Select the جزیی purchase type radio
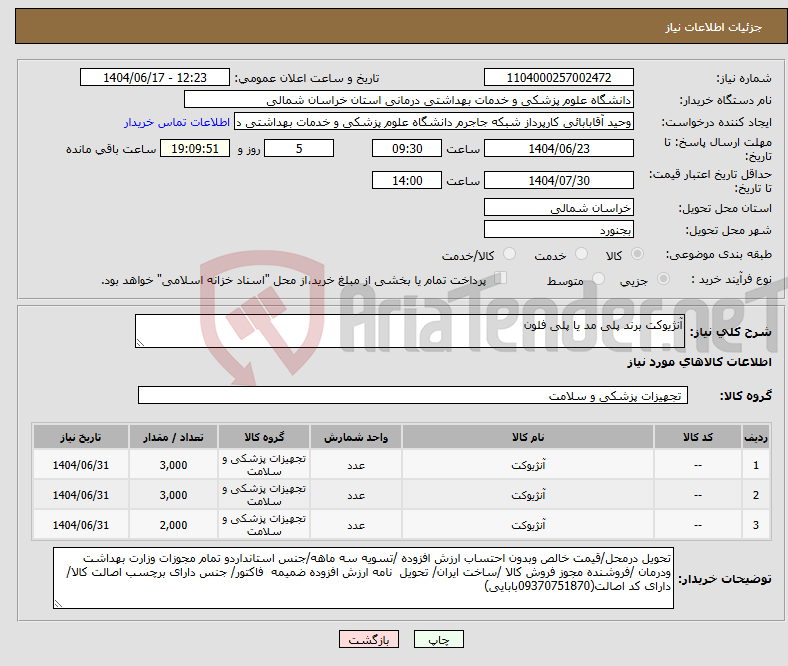This screenshot has height=666, width=788. [x=663, y=278]
